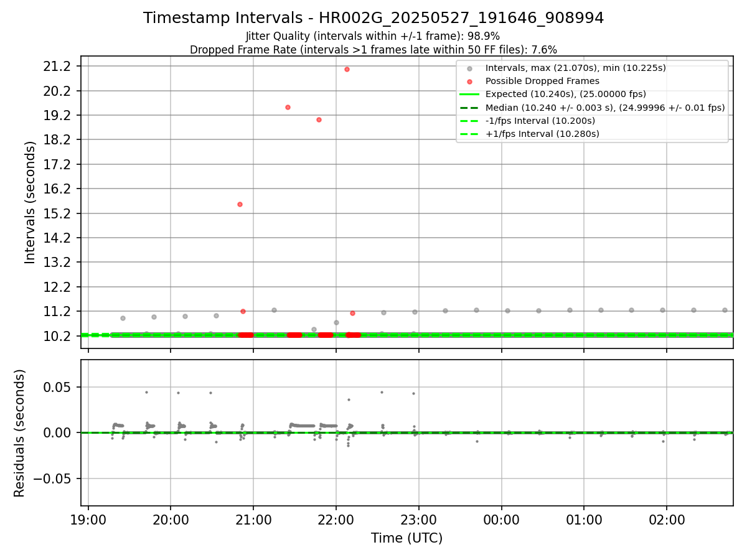Click legend entry "Expected (10.240s), (25.00000 fps)"
This screenshot has height=560, width=747.
click(x=566, y=94)
